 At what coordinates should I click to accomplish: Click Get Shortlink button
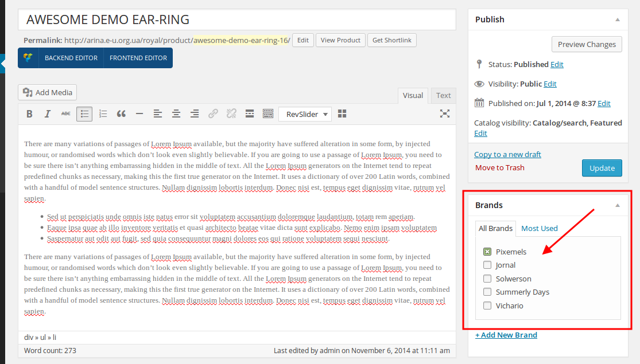[392, 40]
